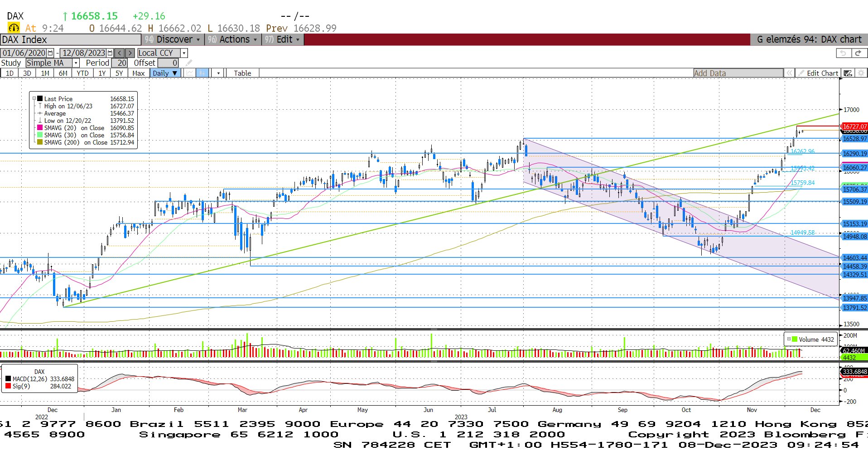Select the 6M range tab
The width and height of the screenshot is (868, 470).
[63, 73]
